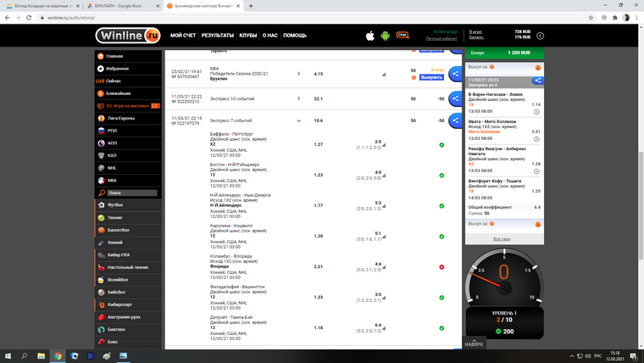Open NHL league in sidebar

coord(128,168)
